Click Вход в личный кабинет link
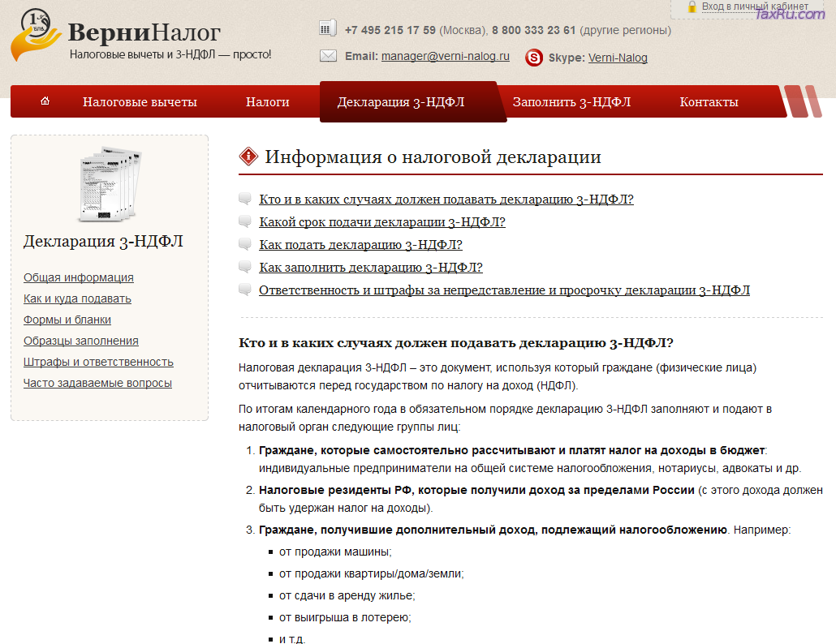 point(754,6)
